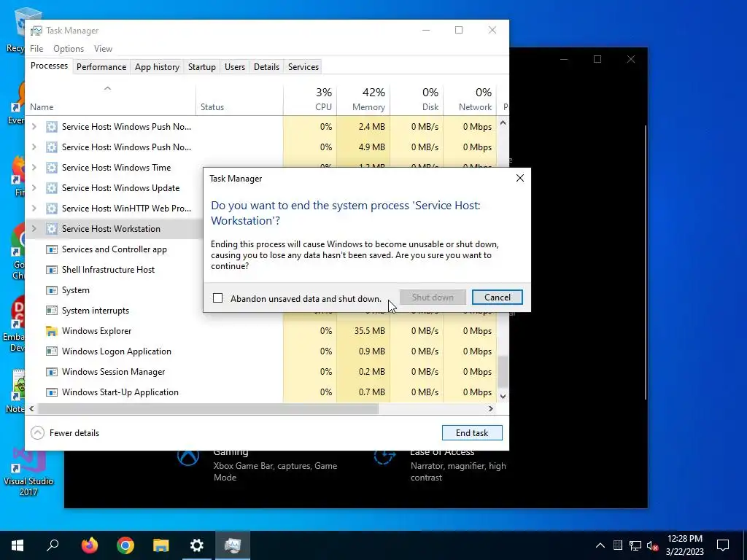This screenshot has height=560, width=747.
Task: Open Visual Studio 2017 desktop shortcut
Action: (x=28, y=472)
